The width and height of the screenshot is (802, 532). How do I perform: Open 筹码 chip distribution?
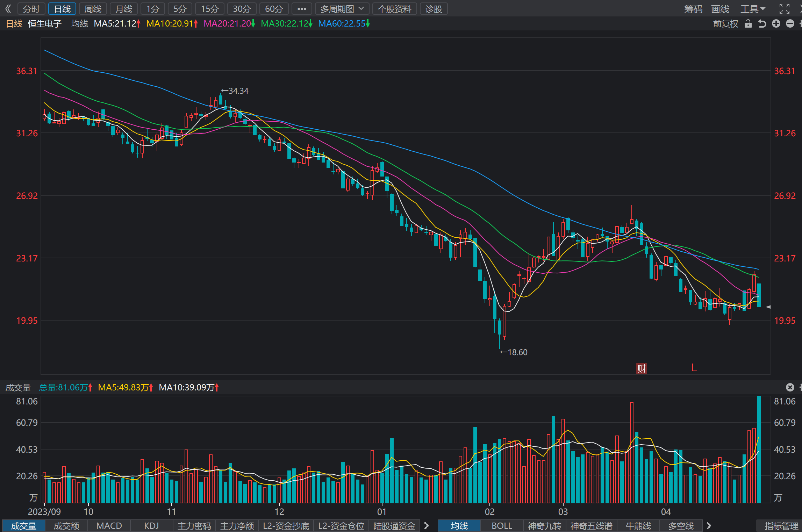(x=693, y=9)
